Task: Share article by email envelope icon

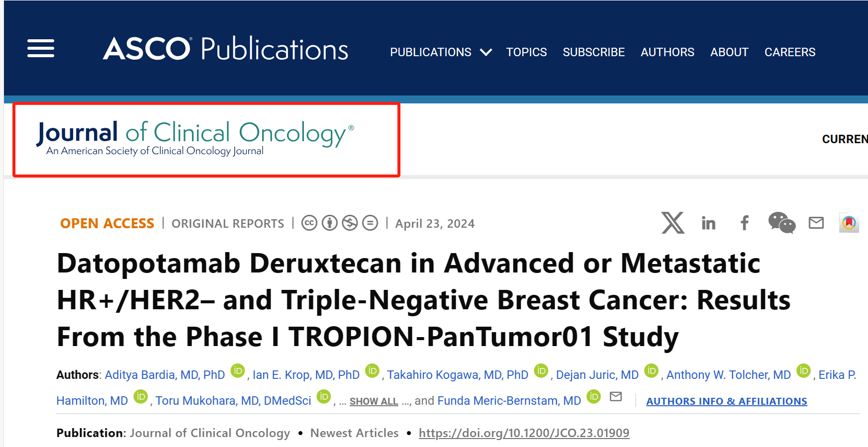Action: pos(816,223)
